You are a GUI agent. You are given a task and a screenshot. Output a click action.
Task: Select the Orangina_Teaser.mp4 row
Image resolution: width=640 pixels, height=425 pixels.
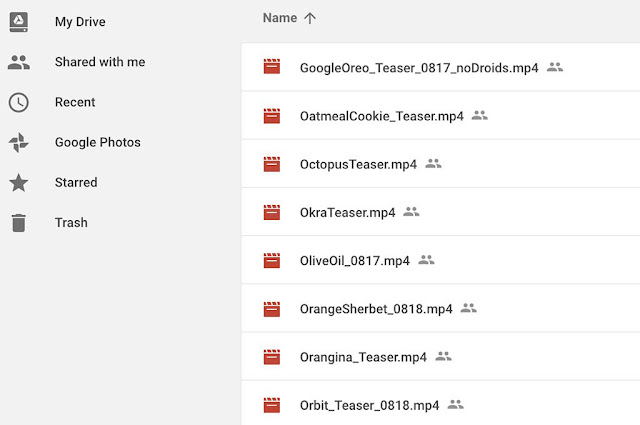[441, 356]
